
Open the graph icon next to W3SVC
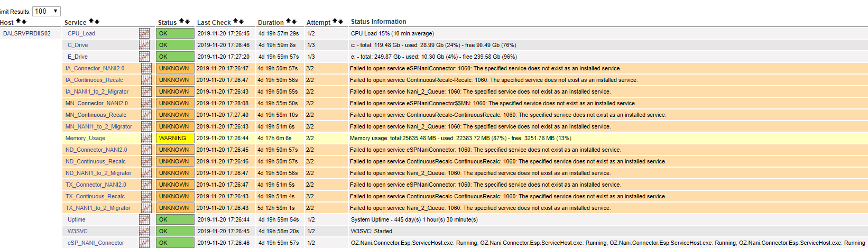(x=144, y=231)
